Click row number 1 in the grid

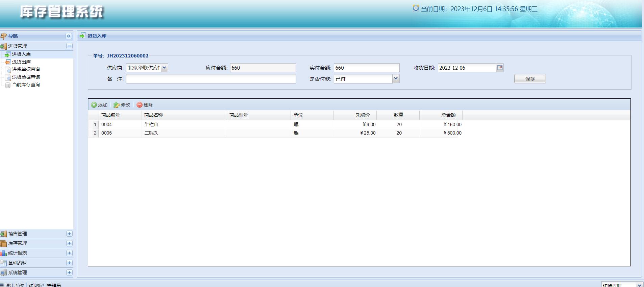click(x=94, y=124)
